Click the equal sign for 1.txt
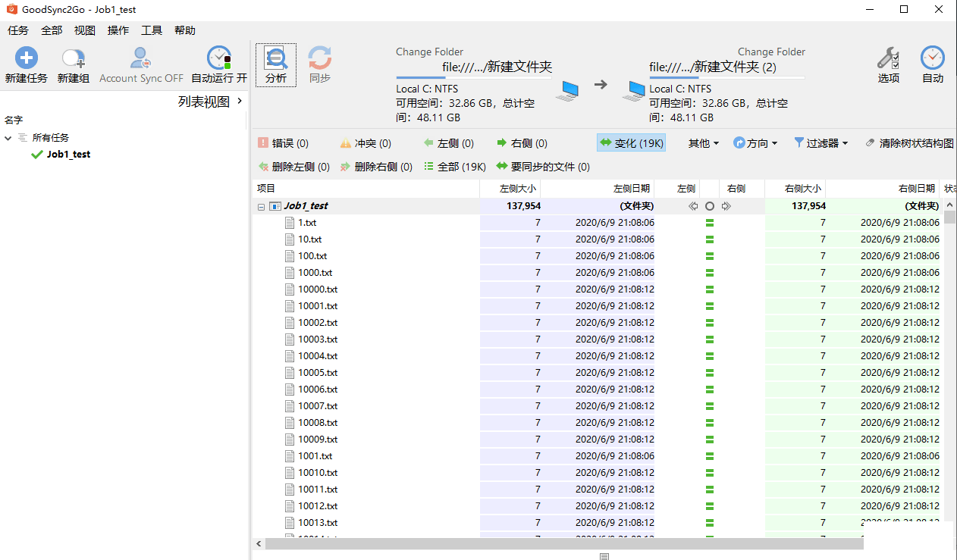957x560 pixels. click(710, 223)
